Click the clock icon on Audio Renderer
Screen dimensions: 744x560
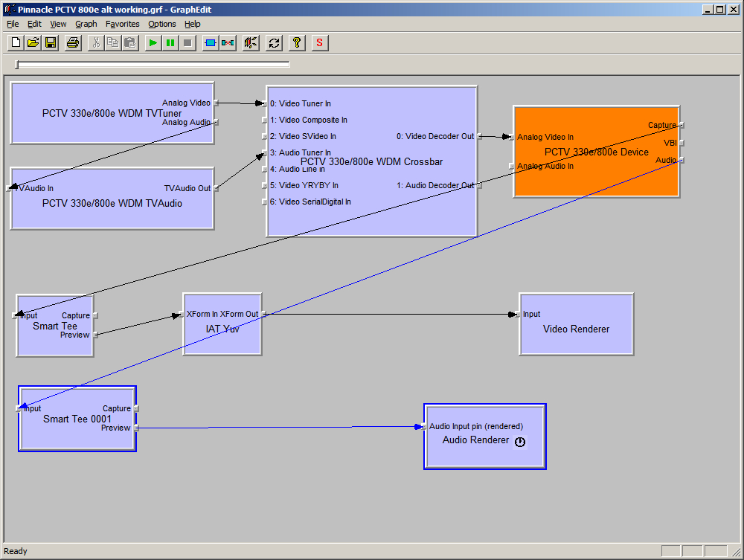point(520,442)
